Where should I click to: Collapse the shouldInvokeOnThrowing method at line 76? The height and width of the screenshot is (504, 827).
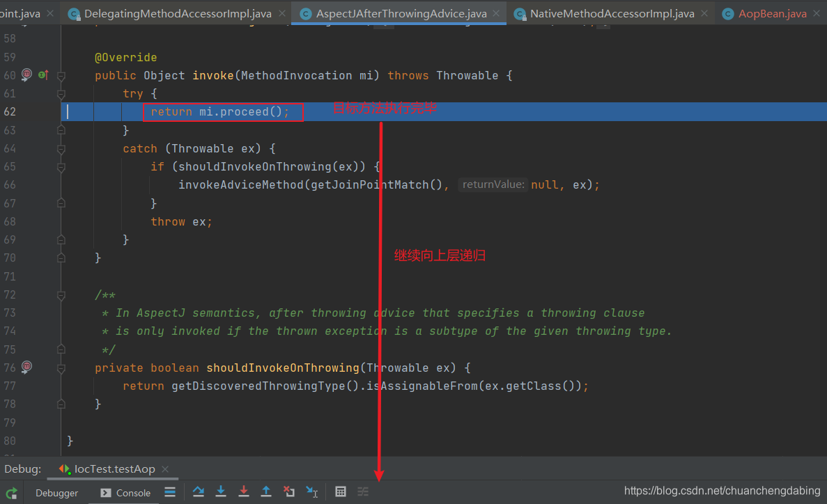tap(61, 368)
